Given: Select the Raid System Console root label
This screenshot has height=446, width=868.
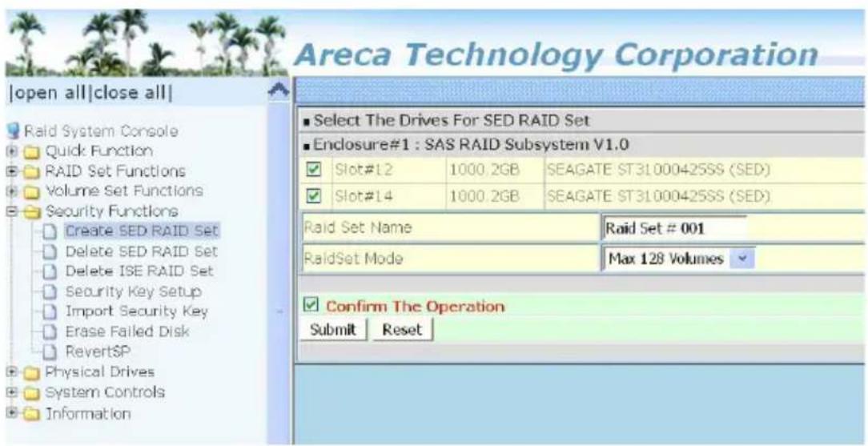Looking at the screenshot, I should pyautogui.click(x=101, y=131).
